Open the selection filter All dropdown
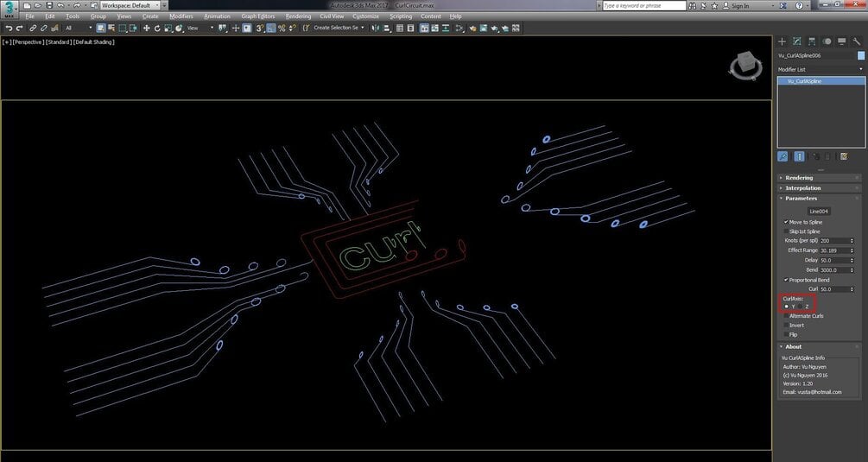 click(x=79, y=28)
